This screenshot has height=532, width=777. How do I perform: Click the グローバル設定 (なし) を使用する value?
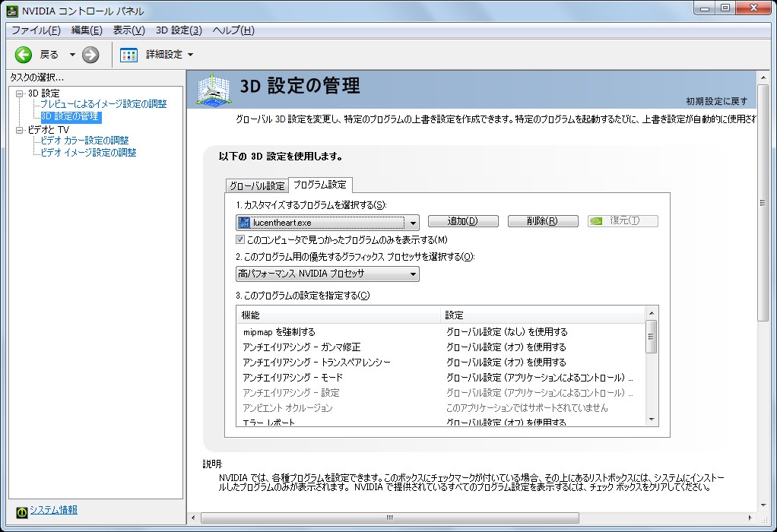coord(507,332)
